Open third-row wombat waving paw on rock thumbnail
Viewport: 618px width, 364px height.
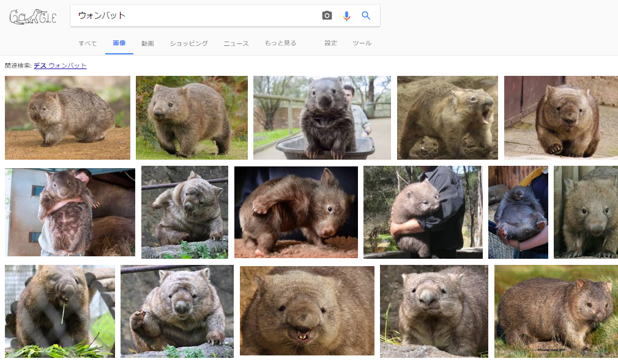coord(177,311)
